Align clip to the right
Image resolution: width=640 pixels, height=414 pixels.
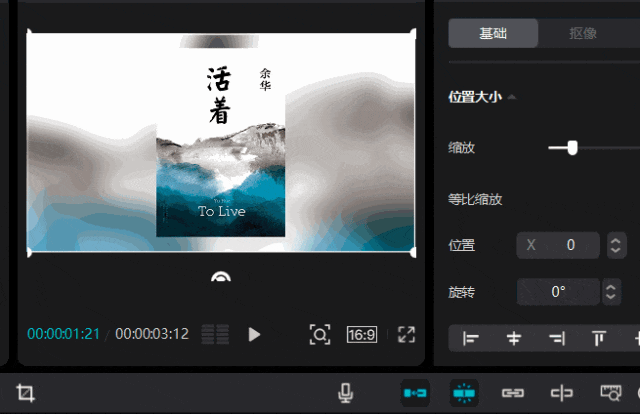(557, 338)
